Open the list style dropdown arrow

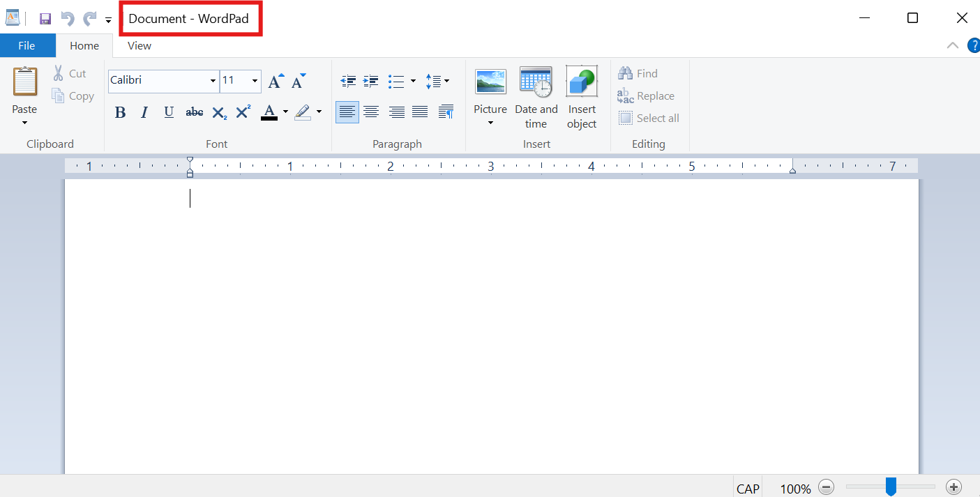click(413, 82)
